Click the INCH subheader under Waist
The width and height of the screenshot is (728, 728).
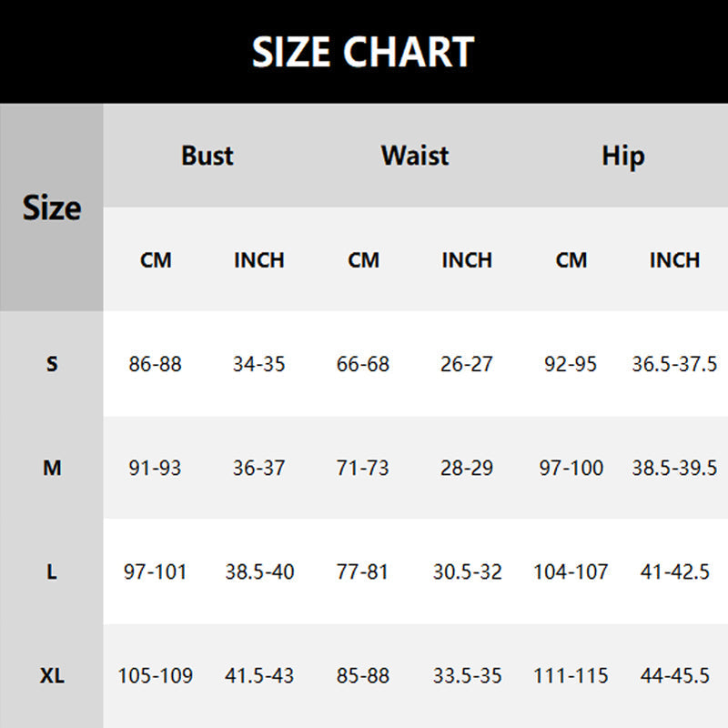pos(467,260)
